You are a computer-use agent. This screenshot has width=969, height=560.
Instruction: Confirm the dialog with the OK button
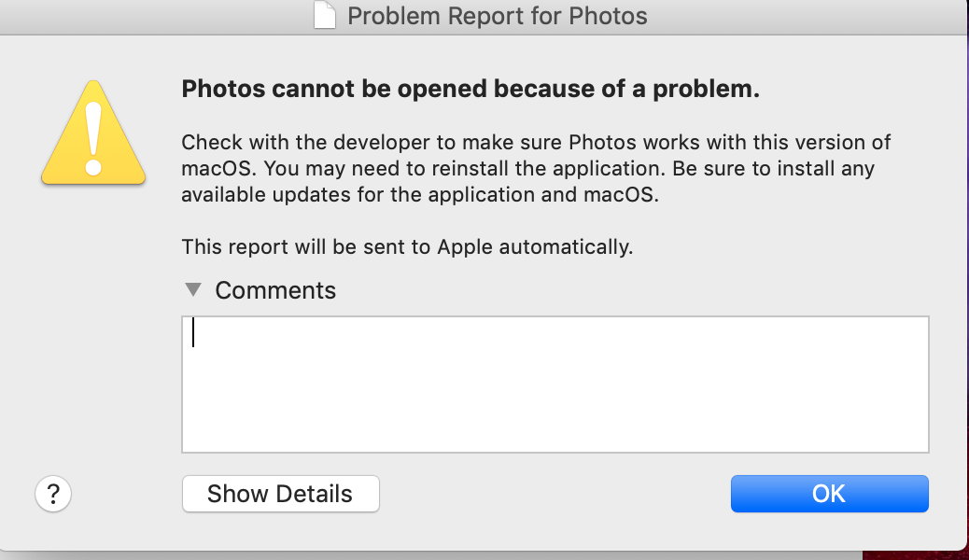(829, 494)
